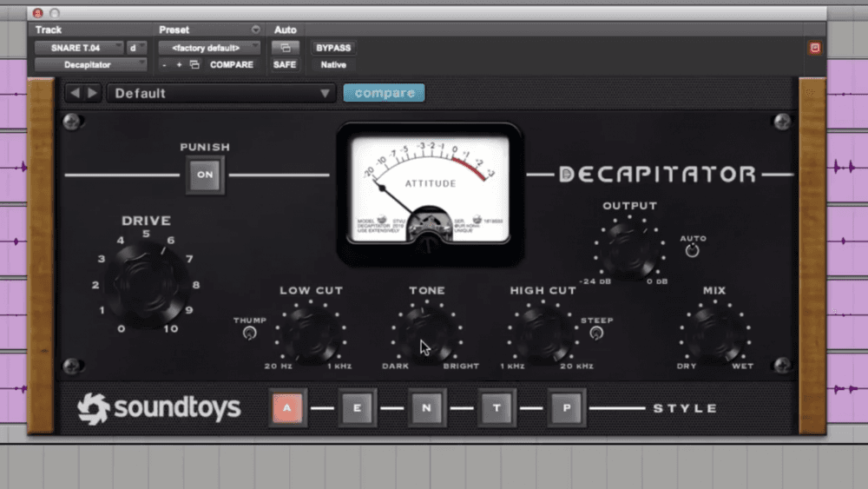Click the previous preset minus button

[164, 65]
